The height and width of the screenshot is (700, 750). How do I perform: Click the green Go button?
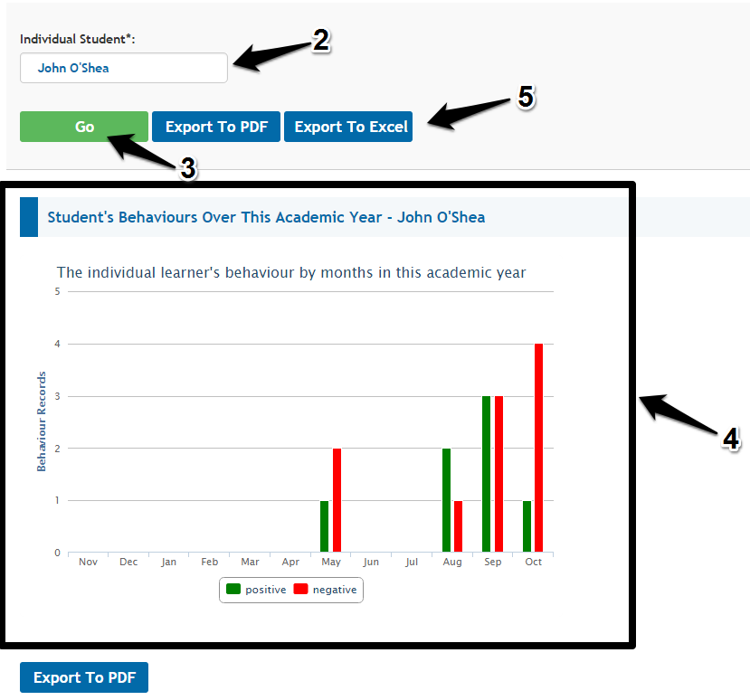point(84,127)
